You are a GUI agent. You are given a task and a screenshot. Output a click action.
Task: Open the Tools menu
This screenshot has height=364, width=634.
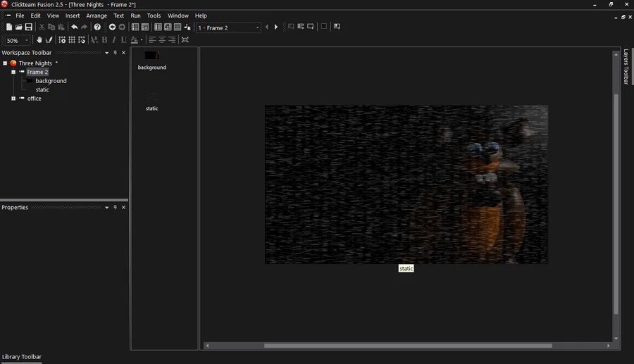click(x=154, y=15)
